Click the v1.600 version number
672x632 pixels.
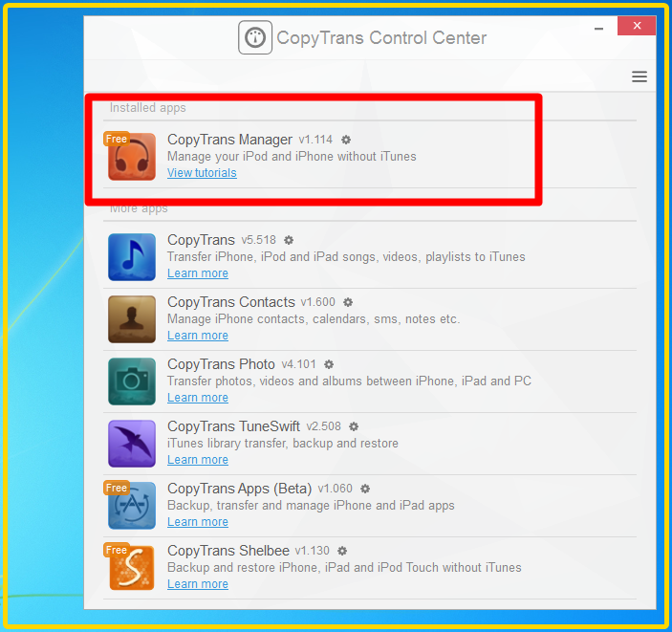[x=317, y=302]
